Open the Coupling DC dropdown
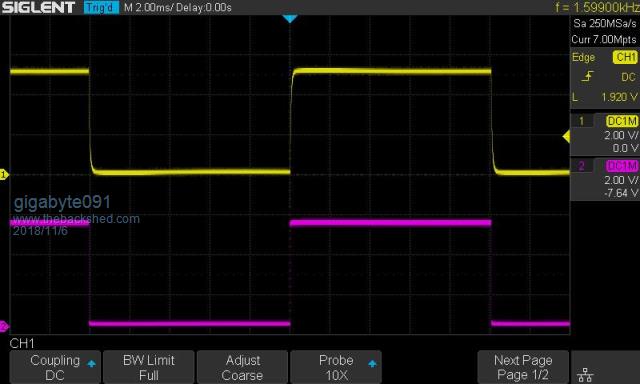The width and height of the screenshot is (640, 384). point(55,367)
